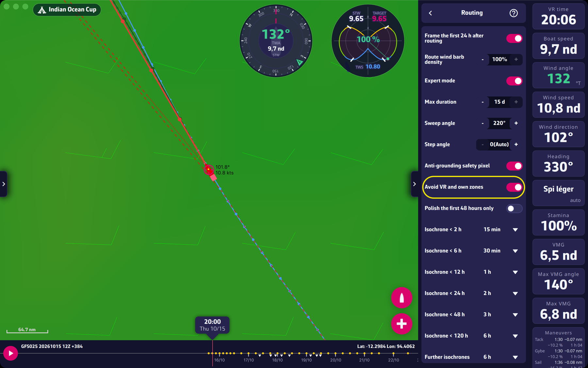The width and height of the screenshot is (588, 368).
Task: Go back from the Routing panel
Action: coord(430,13)
